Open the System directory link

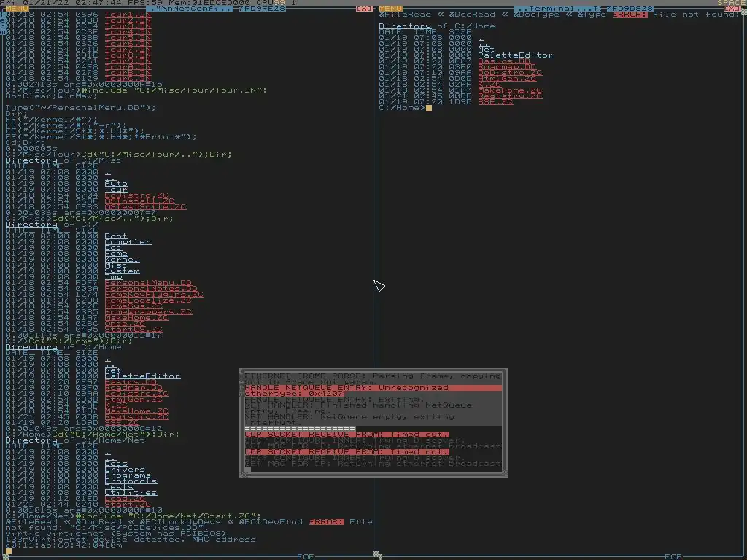[122, 271]
